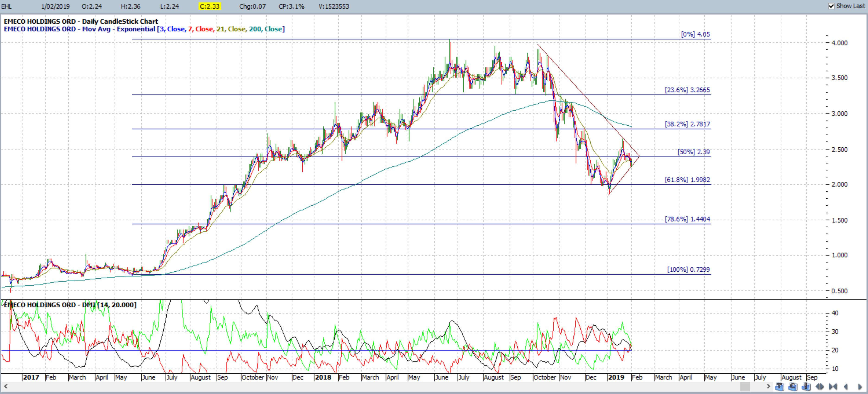Click the volume V:1523553 value
The width and height of the screenshot is (868, 394).
click(x=334, y=6)
